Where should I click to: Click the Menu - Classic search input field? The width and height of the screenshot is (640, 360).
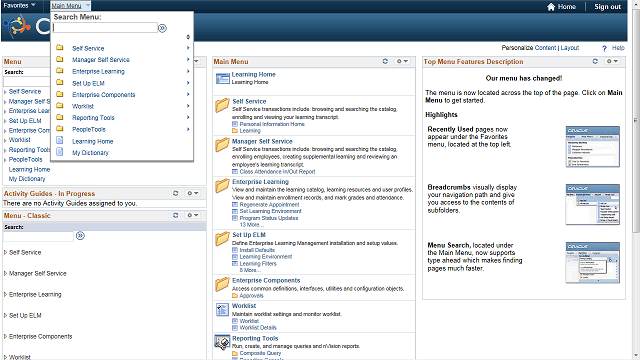38,236
